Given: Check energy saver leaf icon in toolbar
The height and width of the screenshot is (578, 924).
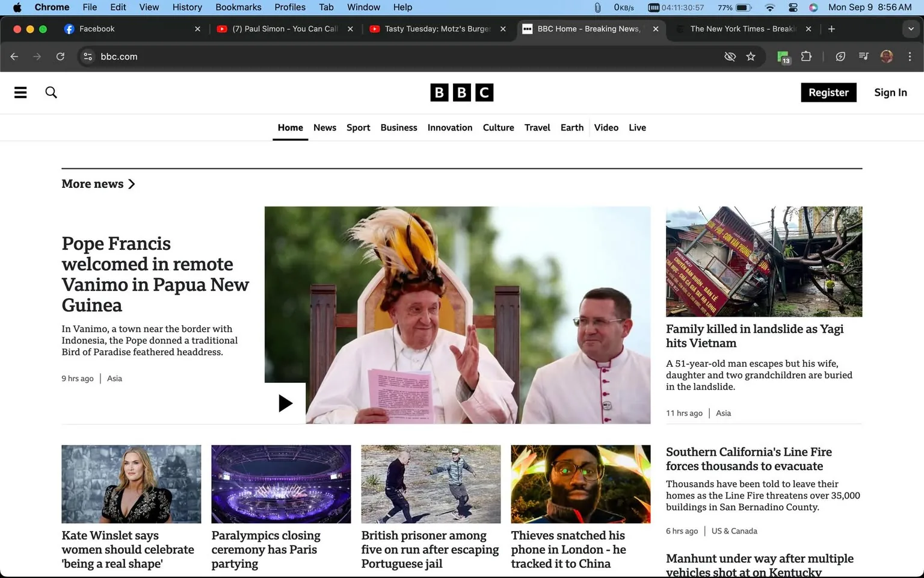Looking at the screenshot, I should pyautogui.click(x=840, y=56).
